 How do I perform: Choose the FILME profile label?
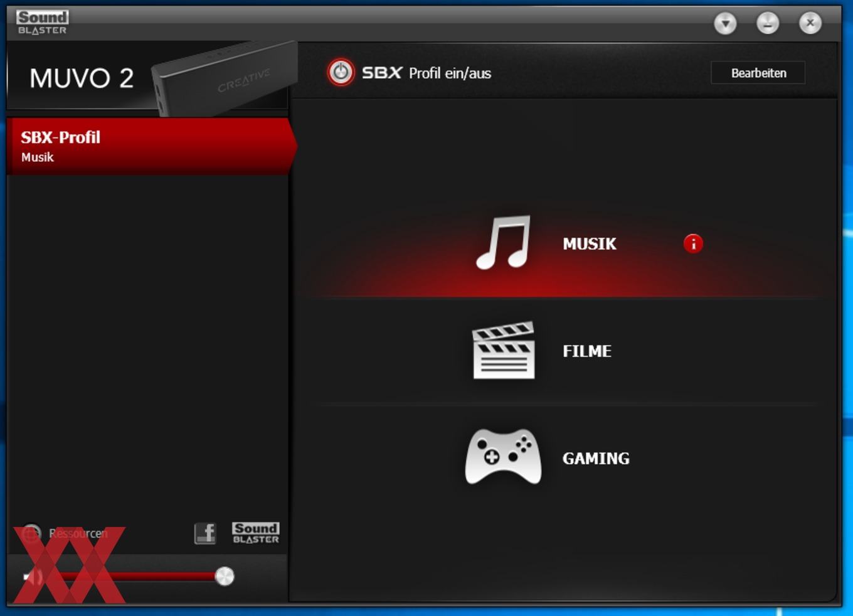[x=586, y=351]
